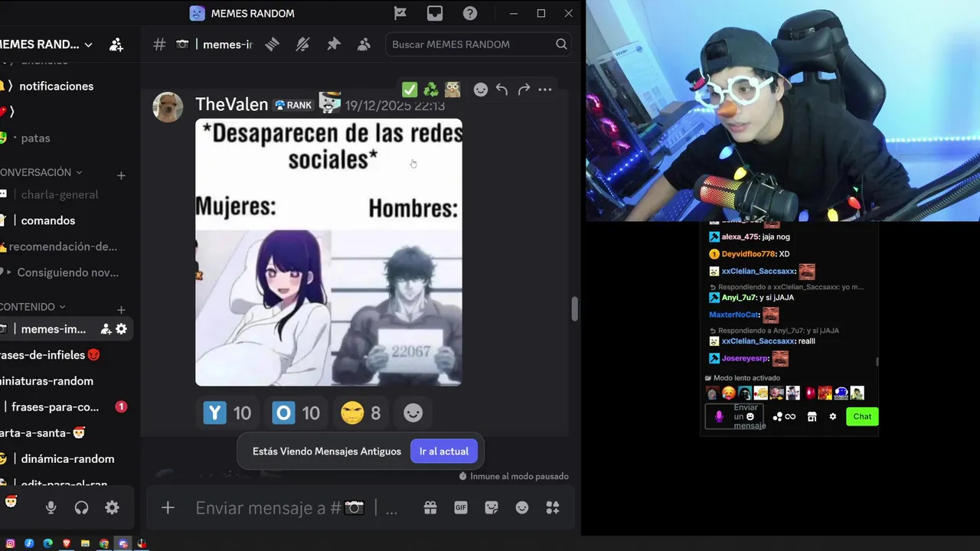
Task: Open the recomendación-de channel
Action: 63,246
